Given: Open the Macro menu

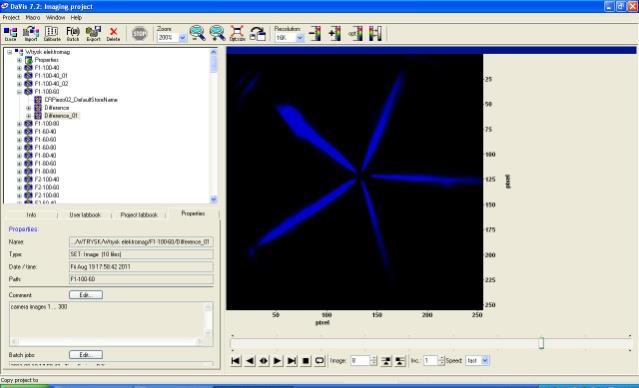Looking at the screenshot, I should point(33,18).
